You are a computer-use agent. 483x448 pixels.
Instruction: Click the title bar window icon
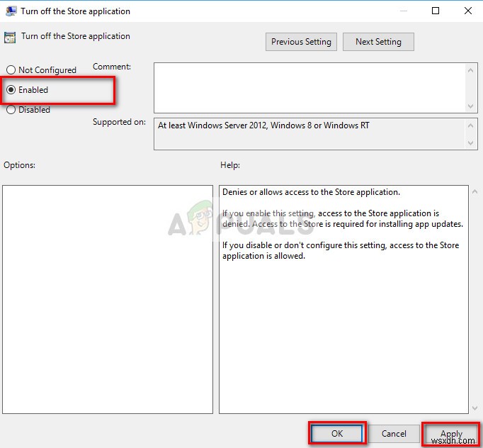click(11, 11)
